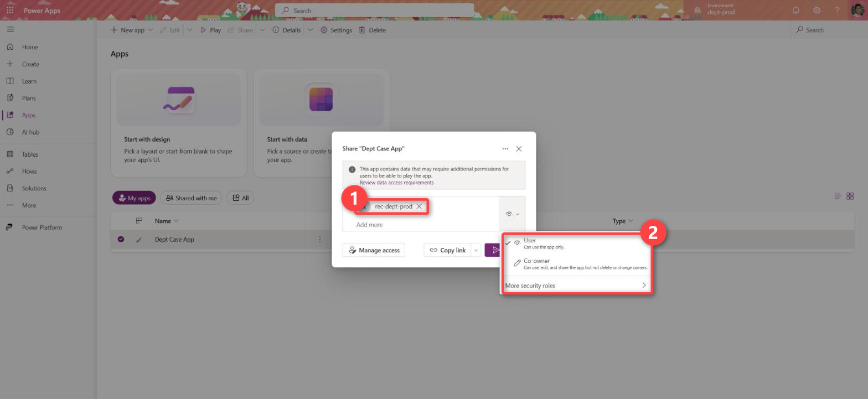Select the My apps tab
This screenshot has width=868, height=399.
pos(134,198)
